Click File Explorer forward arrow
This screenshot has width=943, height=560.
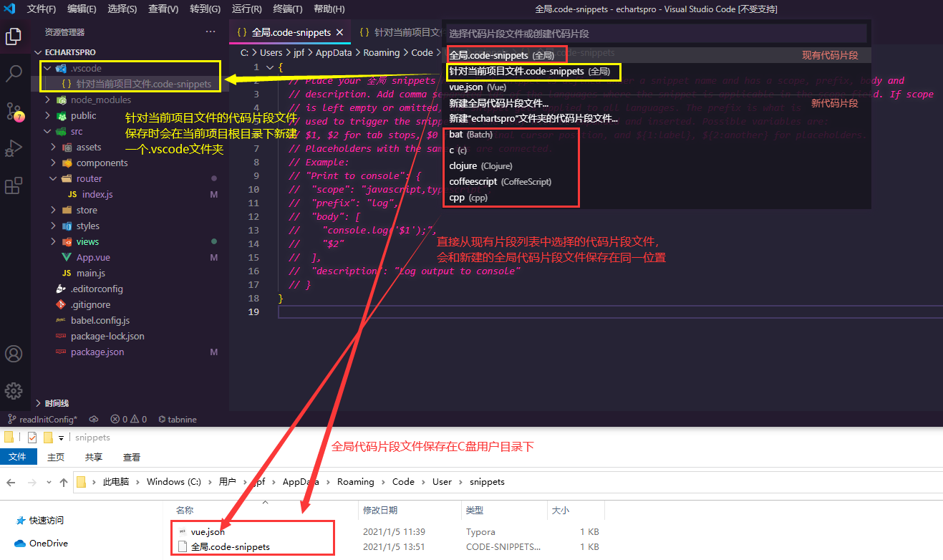pos(32,482)
